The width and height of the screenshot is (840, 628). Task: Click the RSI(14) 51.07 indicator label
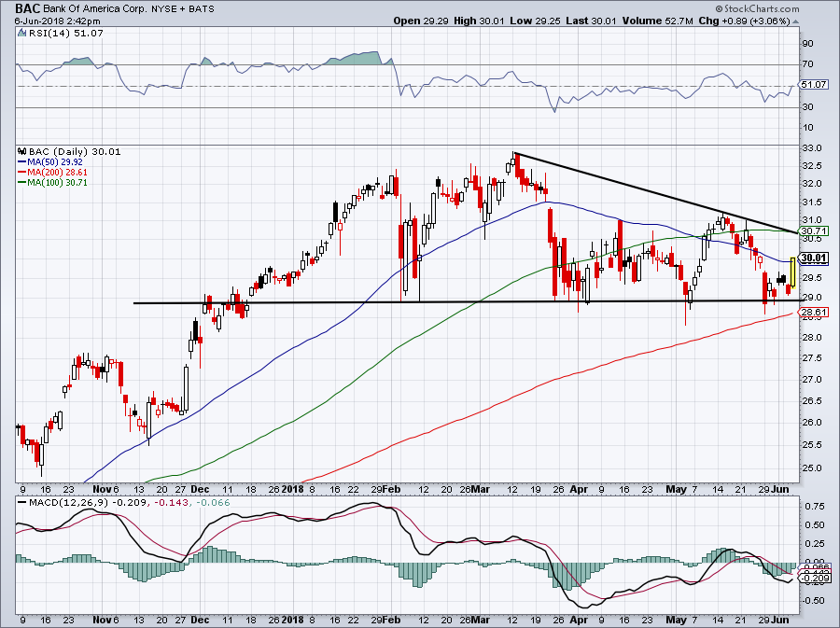(x=66, y=33)
